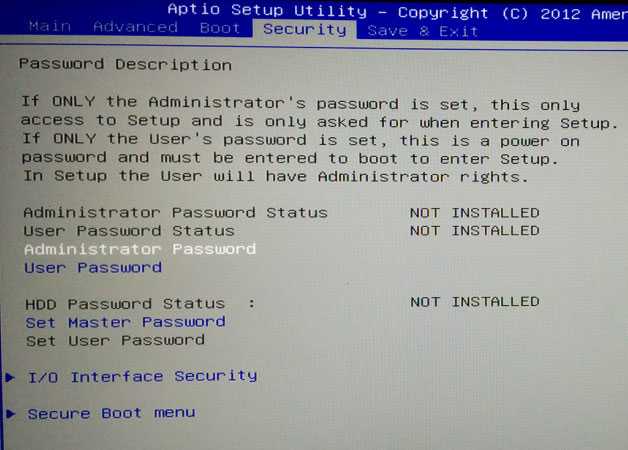Expand I/O Interface Security arrow

click(x=10, y=377)
